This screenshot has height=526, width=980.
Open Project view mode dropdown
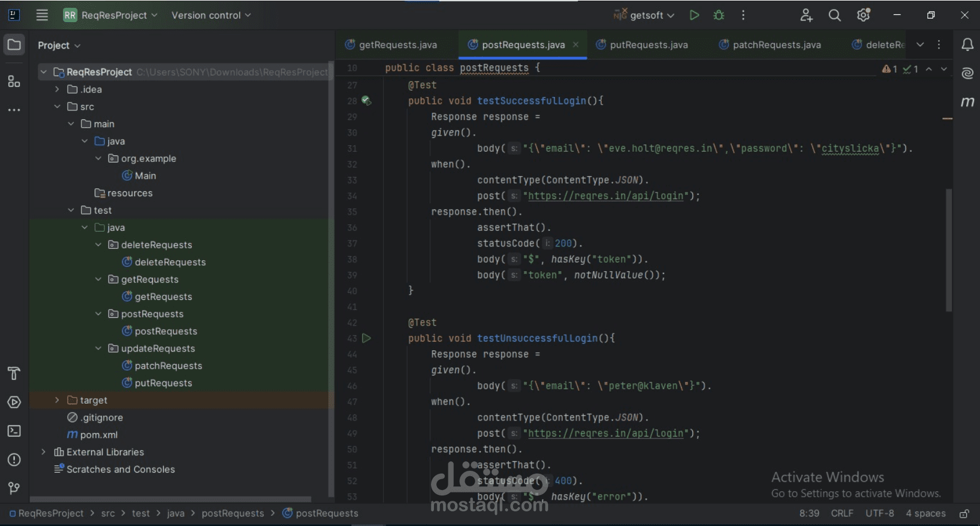(x=59, y=45)
